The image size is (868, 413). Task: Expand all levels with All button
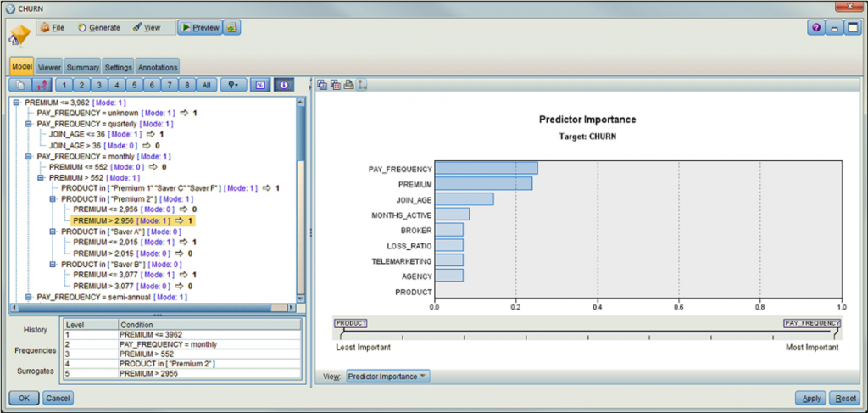coord(207,86)
